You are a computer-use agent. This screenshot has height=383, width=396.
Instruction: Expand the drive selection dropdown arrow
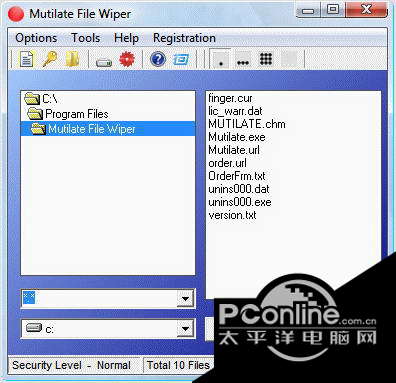(185, 329)
